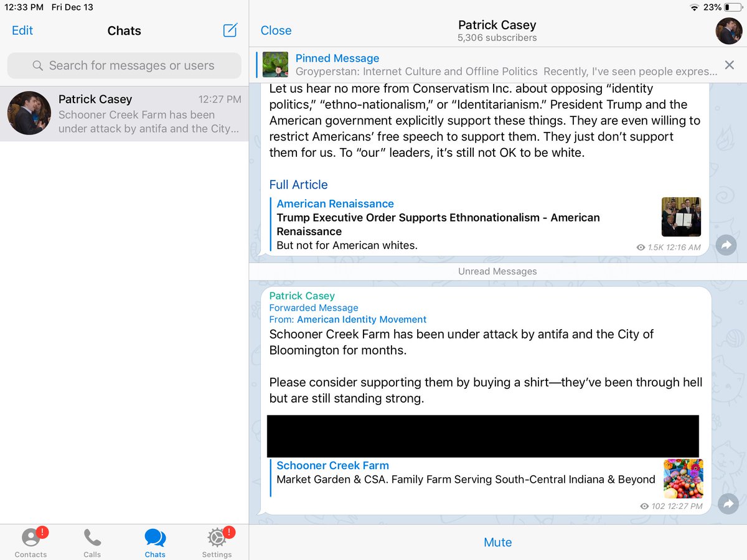The image size is (747, 560).
Task: Open Trump Executive Order article thumbnail
Action: tap(681, 217)
